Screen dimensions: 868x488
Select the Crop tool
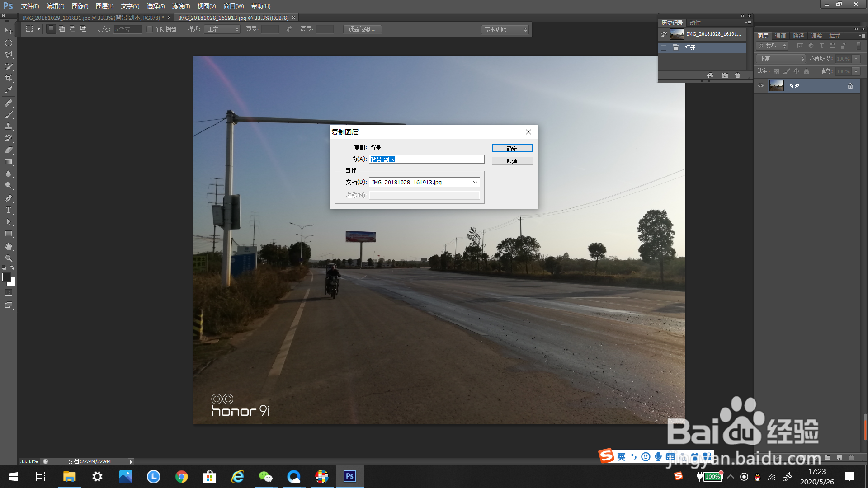coord(9,78)
